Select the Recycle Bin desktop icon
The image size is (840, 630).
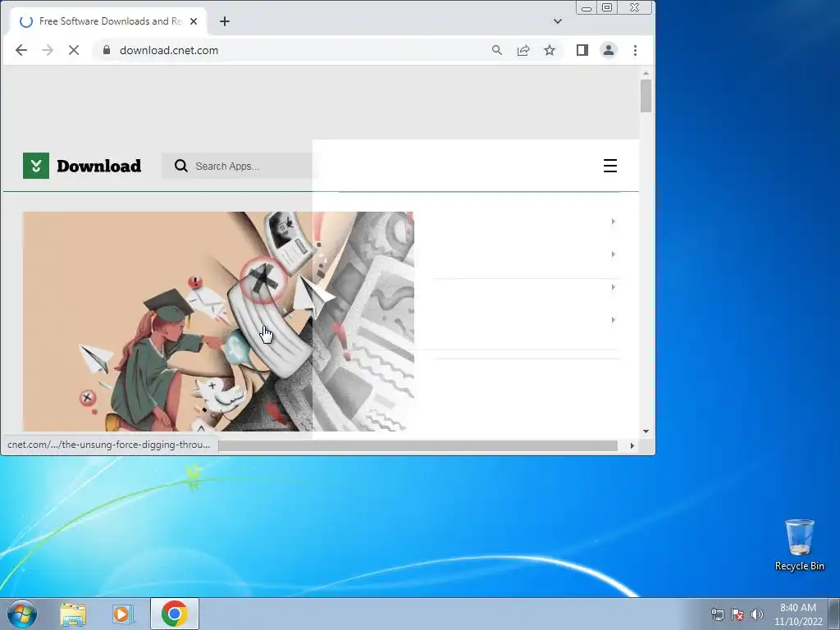point(799,545)
